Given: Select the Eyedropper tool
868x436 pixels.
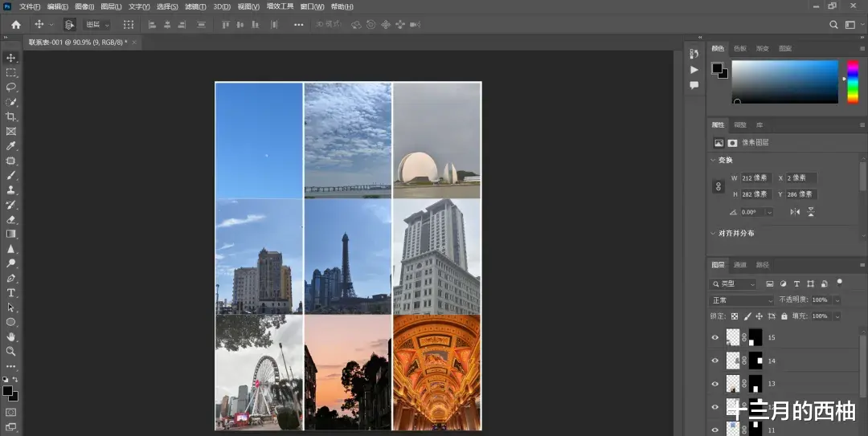Looking at the screenshot, I should click(10, 146).
